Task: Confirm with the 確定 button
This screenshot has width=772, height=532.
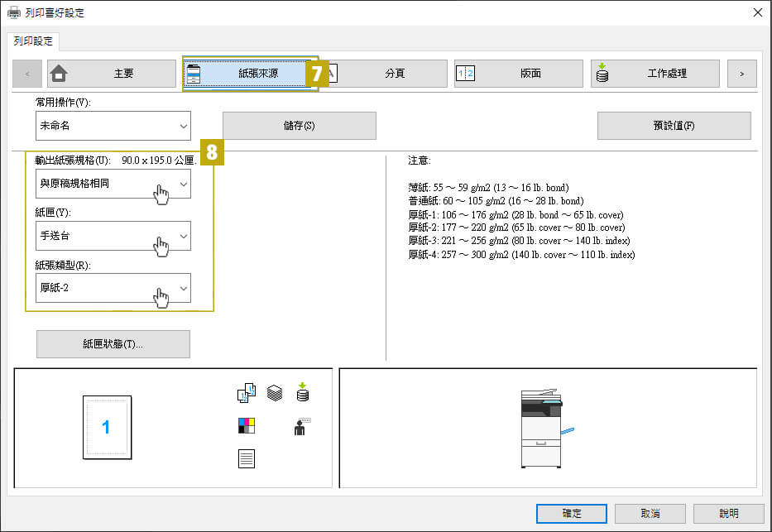Action: 572,513
